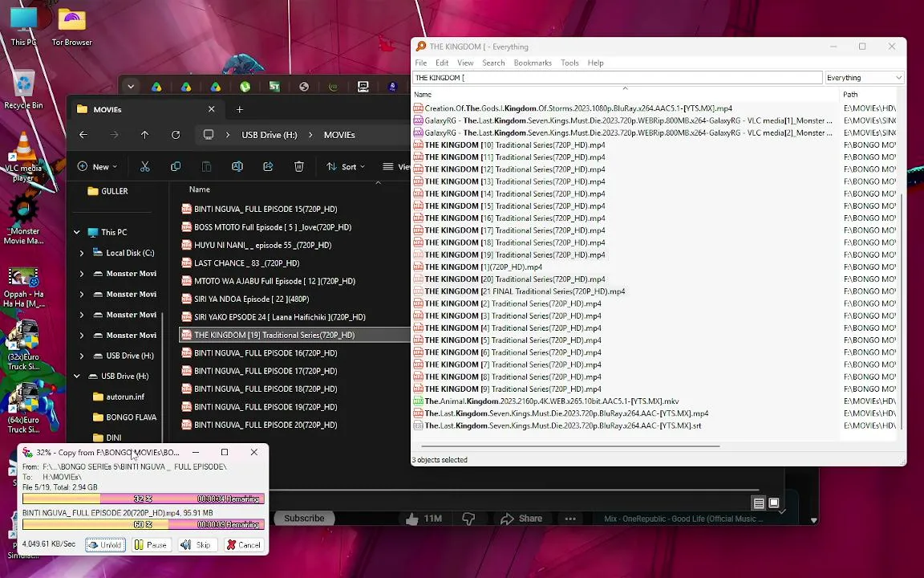Image resolution: width=924 pixels, height=578 pixels.
Task: Open the Search menu in Everything
Action: pyautogui.click(x=493, y=63)
